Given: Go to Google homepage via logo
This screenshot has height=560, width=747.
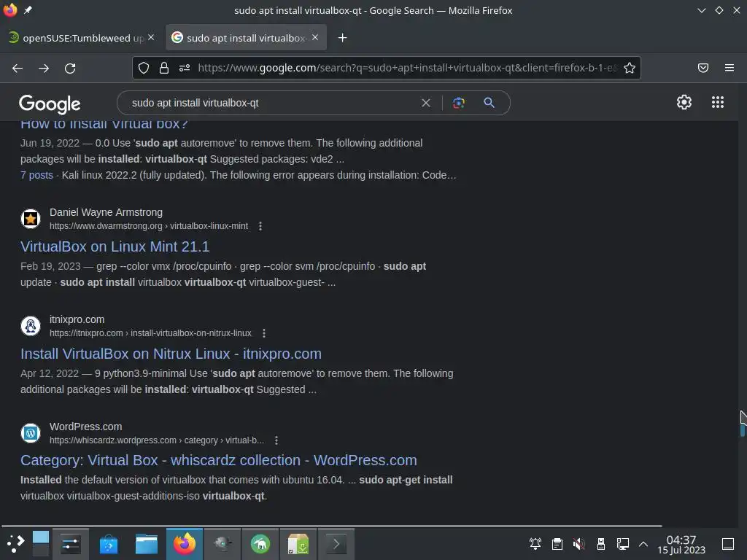Looking at the screenshot, I should point(50,104).
